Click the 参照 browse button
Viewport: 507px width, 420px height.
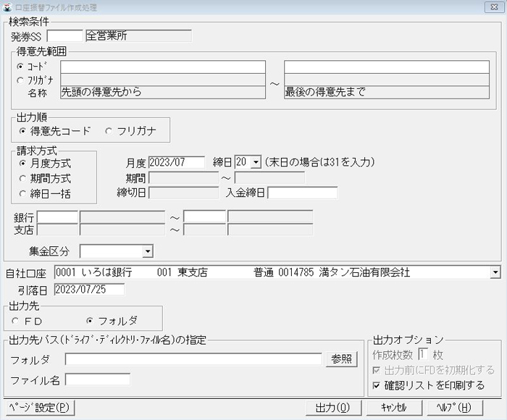click(x=341, y=359)
